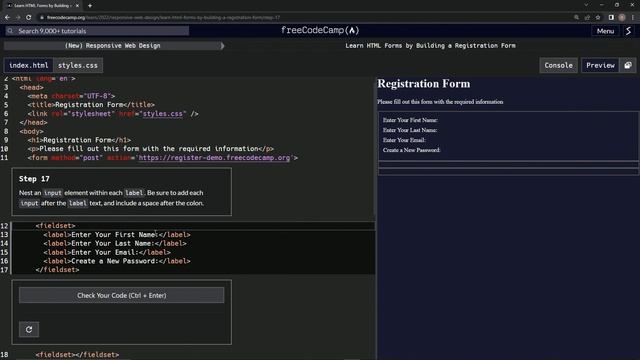This screenshot has height=360, width=640.
Task: Toggle night mode icon next to Menu
Action: click(x=629, y=31)
